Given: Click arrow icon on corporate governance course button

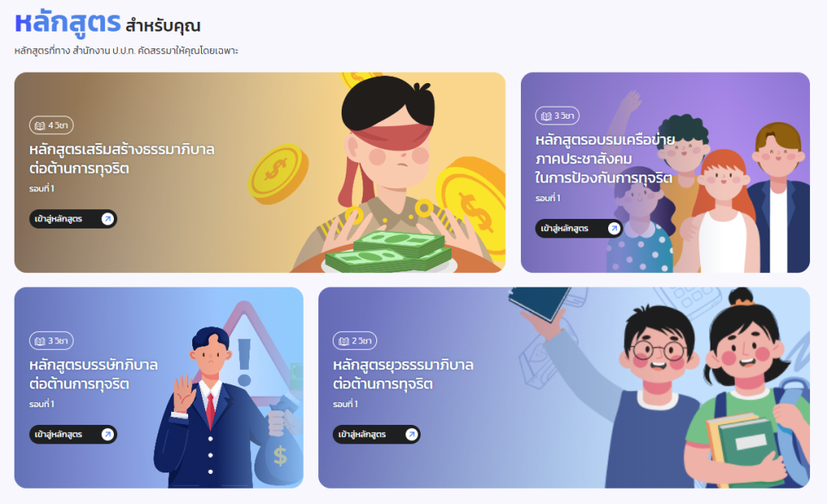Looking at the screenshot, I should tap(107, 435).
